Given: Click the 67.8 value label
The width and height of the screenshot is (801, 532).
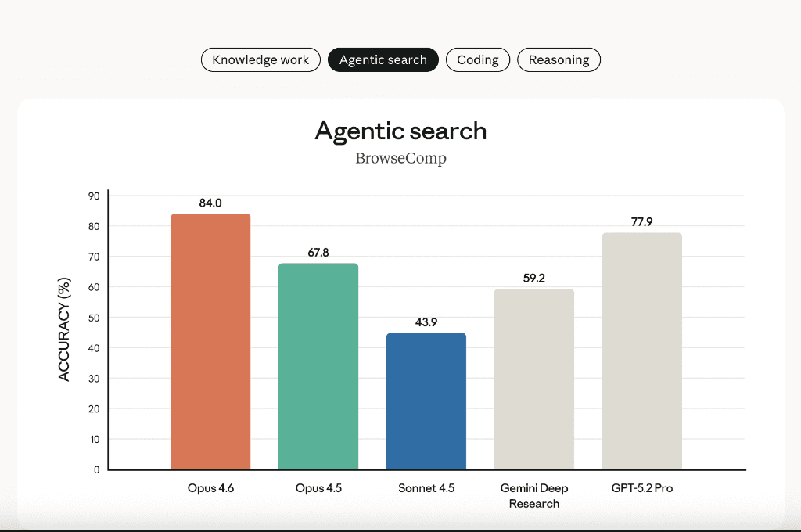Looking at the screenshot, I should coord(318,252).
